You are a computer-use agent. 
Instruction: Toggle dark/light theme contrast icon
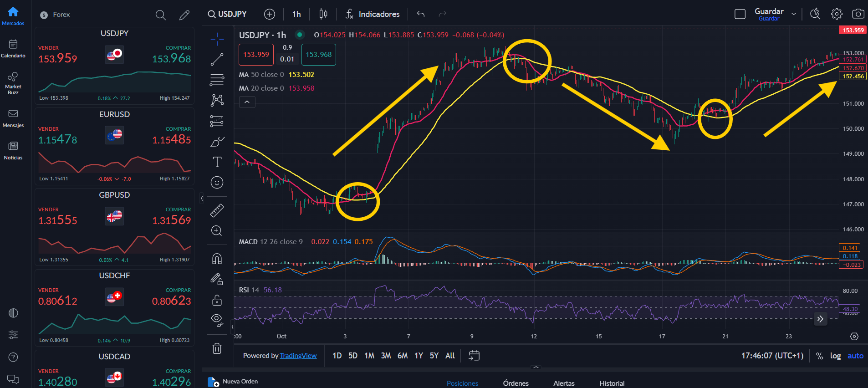tap(13, 313)
